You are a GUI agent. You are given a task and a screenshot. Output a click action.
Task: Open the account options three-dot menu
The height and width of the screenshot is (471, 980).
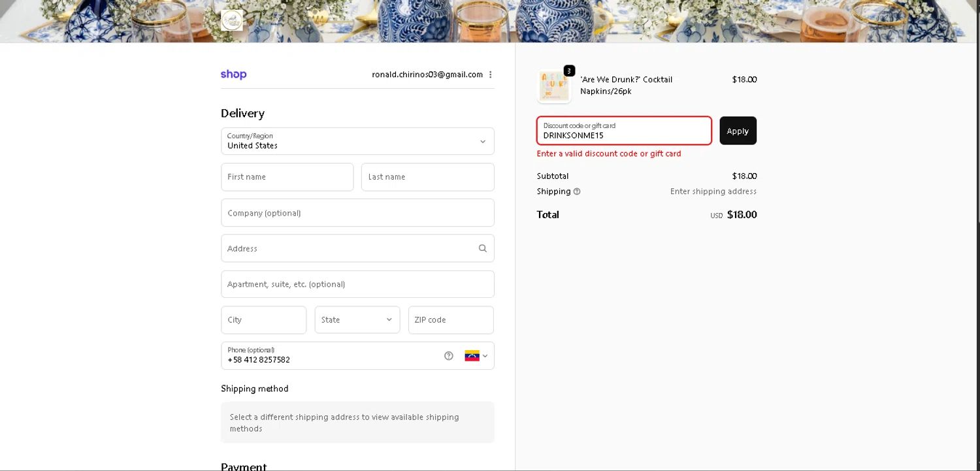tap(491, 74)
